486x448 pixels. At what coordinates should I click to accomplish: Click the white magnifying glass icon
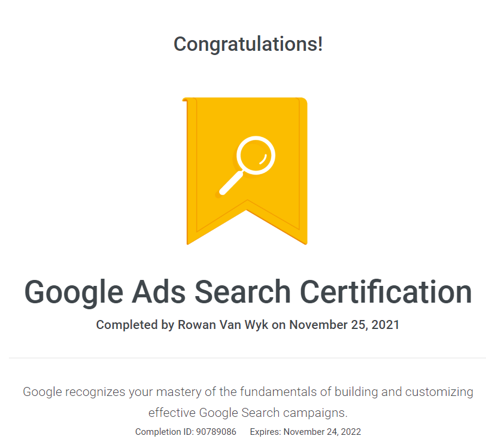[247, 166]
